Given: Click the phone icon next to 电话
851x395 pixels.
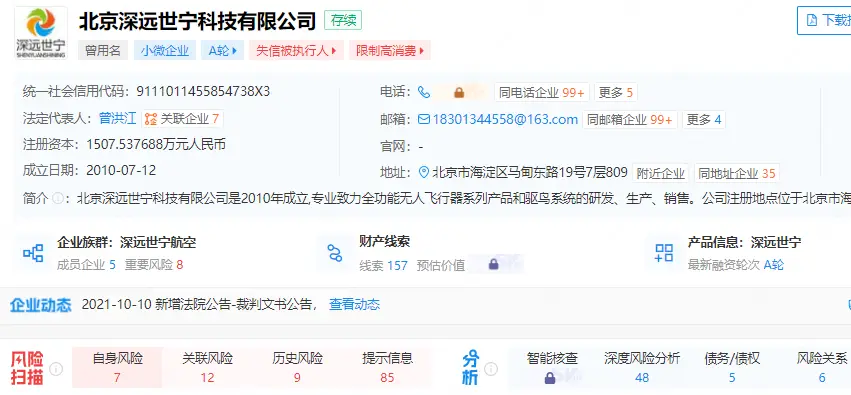Looking at the screenshot, I should click(424, 92).
